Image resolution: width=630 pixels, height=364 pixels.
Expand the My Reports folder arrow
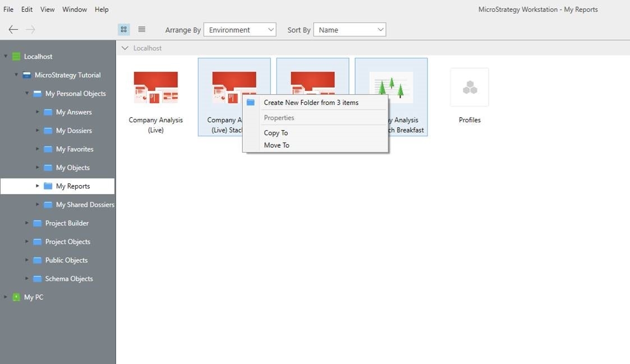38,186
